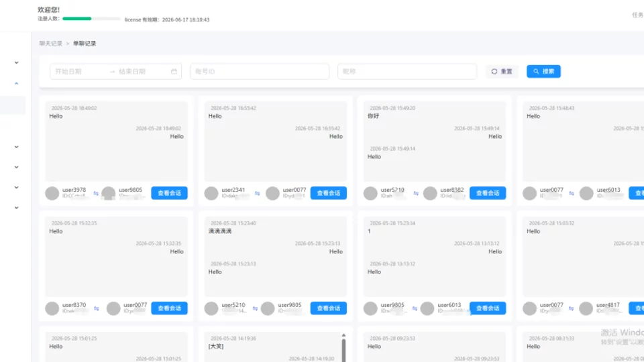Screen dimensions: 644x362
Task: Click the blue 搜索 search button
Action: (544, 72)
